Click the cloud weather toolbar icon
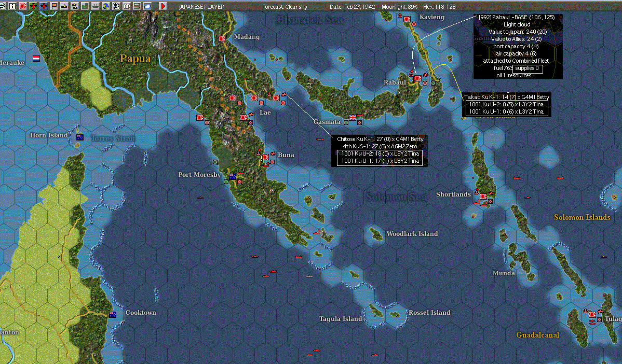 coord(147,6)
